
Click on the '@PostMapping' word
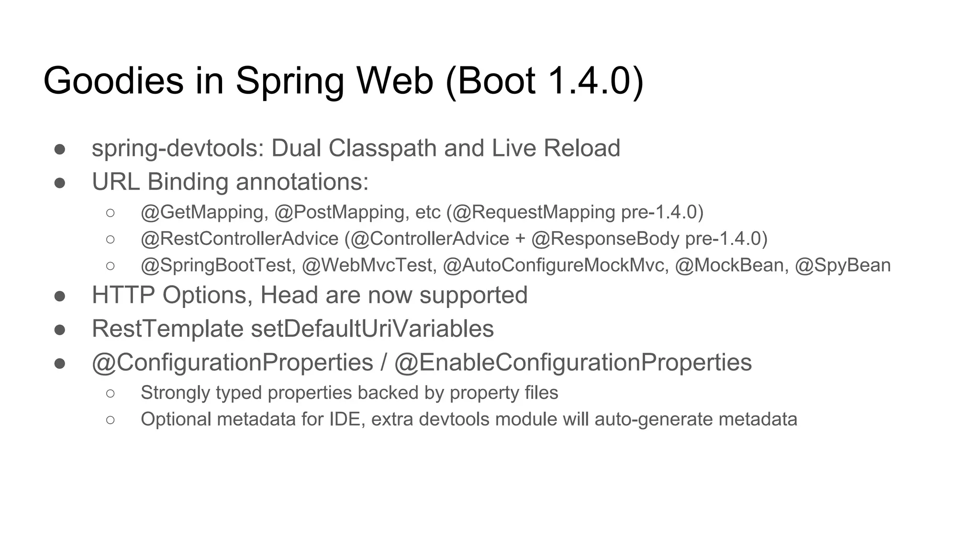(x=339, y=212)
